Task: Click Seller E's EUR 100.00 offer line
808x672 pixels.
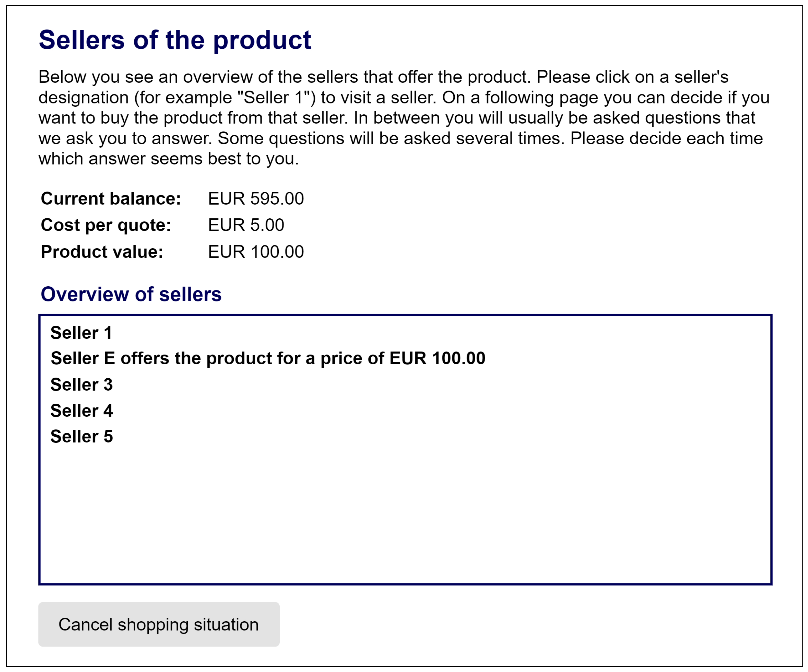Action: point(268,358)
